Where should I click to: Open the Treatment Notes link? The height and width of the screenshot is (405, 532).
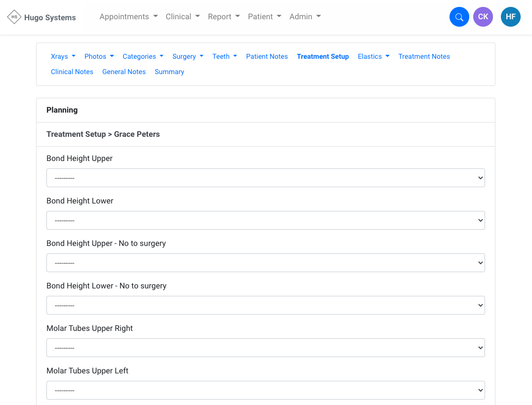(x=424, y=57)
